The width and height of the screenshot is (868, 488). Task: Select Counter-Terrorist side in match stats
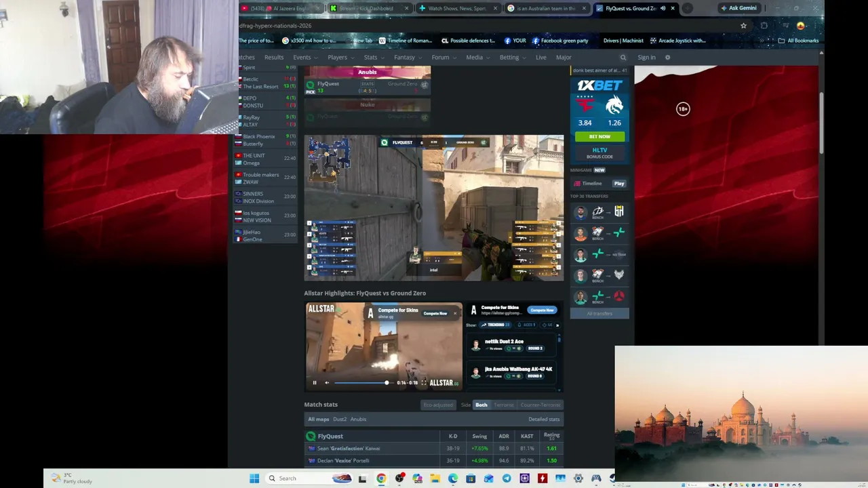(540, 405)
